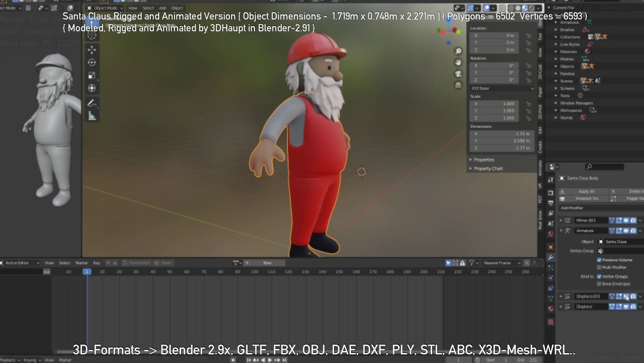Toggle camera view icon in viewport
The image size is (644, 363).
(x=458, y=74)
